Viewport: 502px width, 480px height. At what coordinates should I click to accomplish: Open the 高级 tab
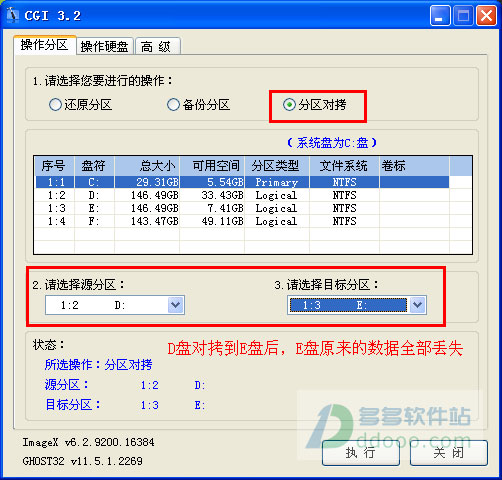click(157, 46)
